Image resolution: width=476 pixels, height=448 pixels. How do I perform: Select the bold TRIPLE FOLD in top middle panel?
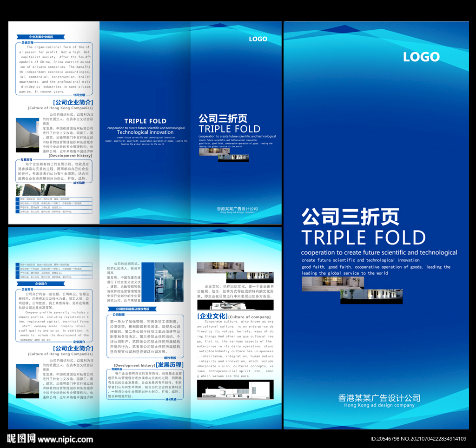point(145,121)
